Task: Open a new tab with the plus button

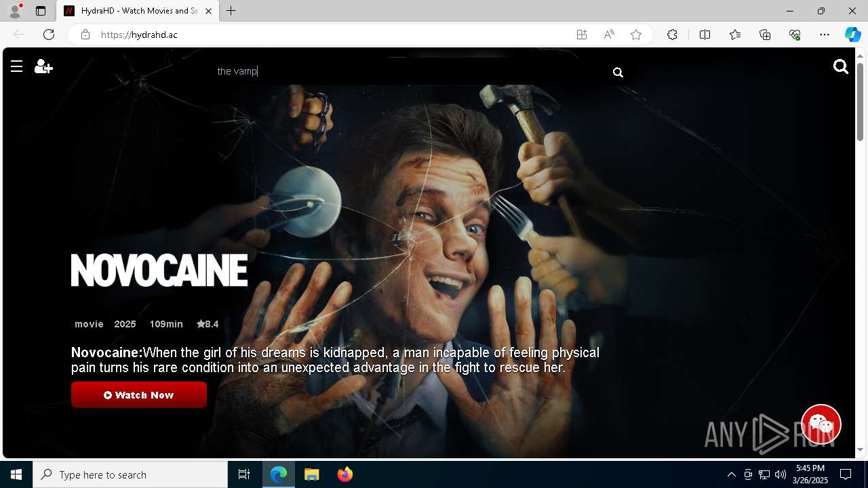Action: point(231,11)
